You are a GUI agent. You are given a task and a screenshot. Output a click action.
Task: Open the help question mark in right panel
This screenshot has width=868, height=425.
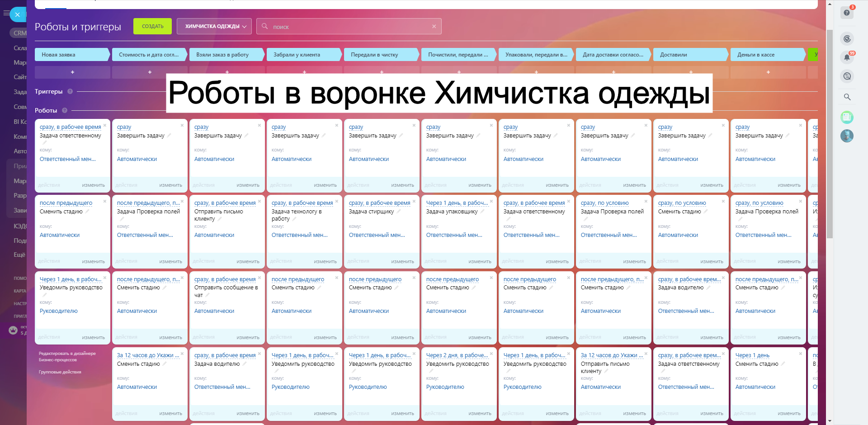click(847, 13)
